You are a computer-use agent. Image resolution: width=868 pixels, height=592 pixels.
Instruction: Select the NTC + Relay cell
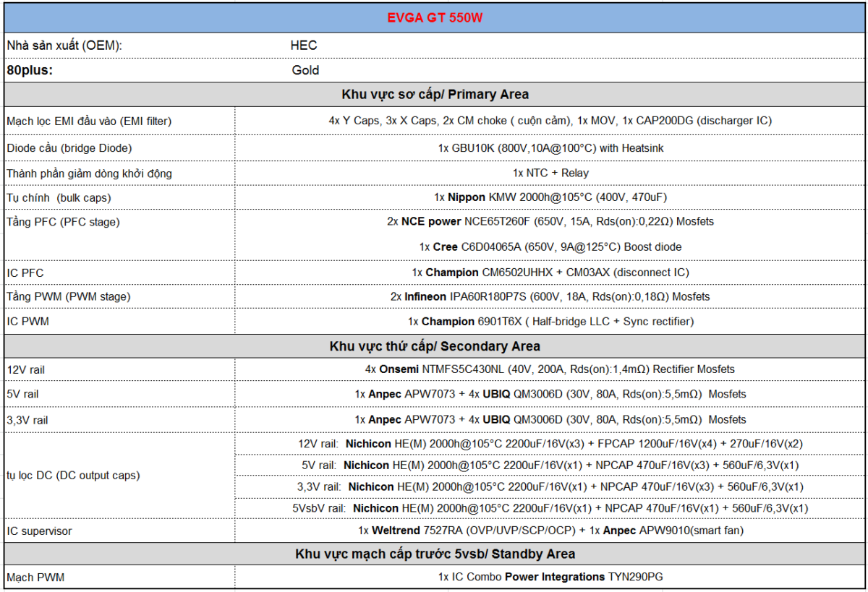click(550, 173)
